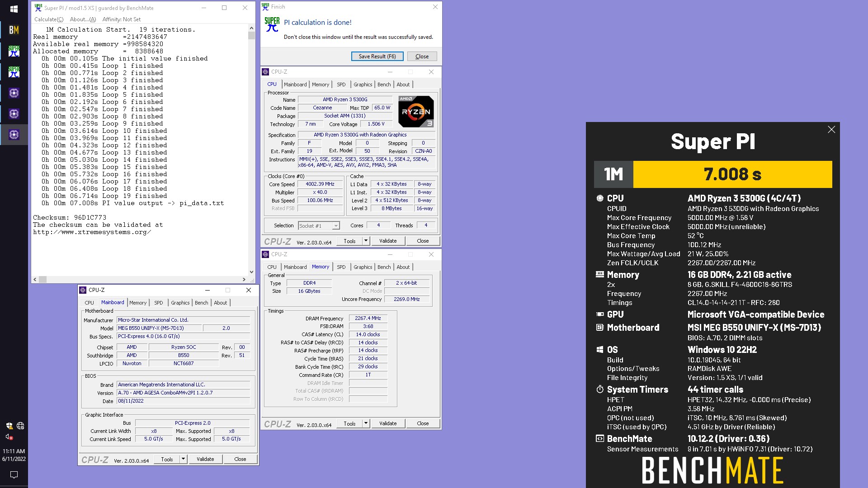Open BenchMate taskbar icon
Image resolution: width=868 pixels, height=488 pixels.
14,30
